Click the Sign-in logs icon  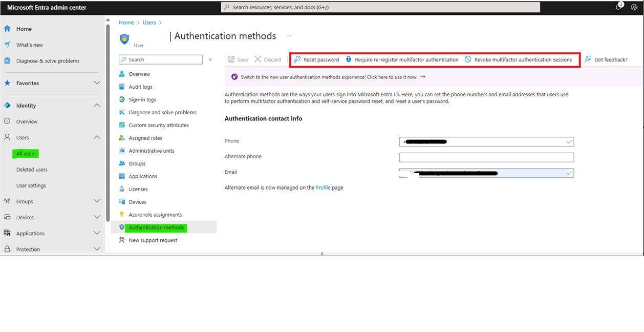pos(122,99)
